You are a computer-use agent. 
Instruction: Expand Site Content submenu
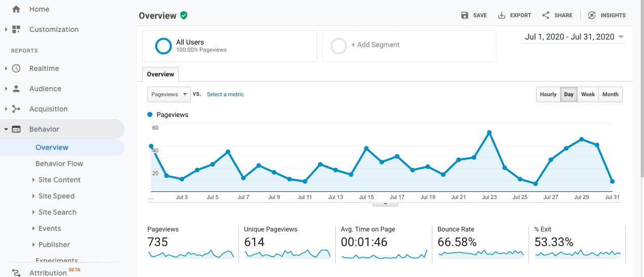33,180
